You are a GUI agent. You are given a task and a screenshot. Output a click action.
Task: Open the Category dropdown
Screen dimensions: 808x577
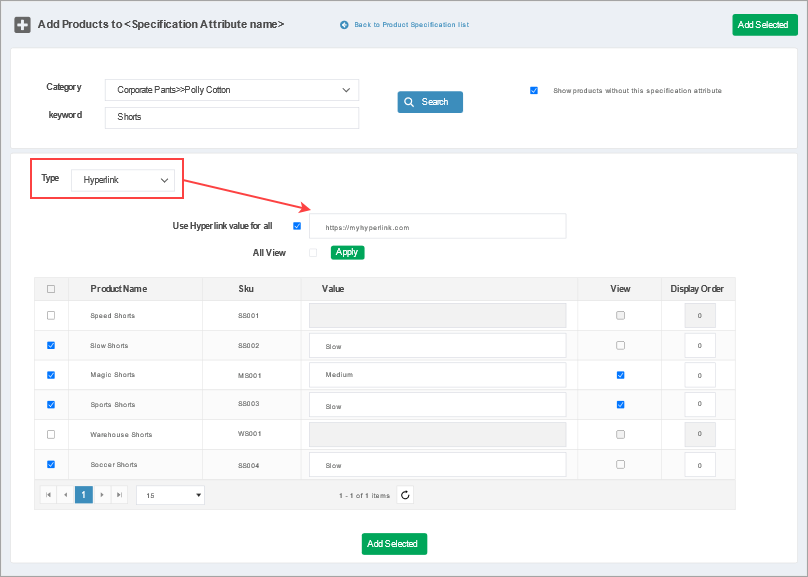[x=231, y=90]
